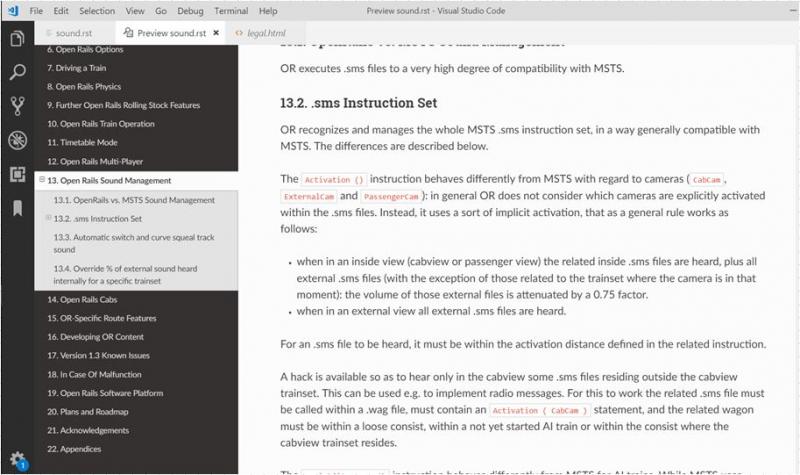Viewport: 800px width, 475px height.
Task: Go to 10. Open Rails Train Operation
Action: (101, 124)
